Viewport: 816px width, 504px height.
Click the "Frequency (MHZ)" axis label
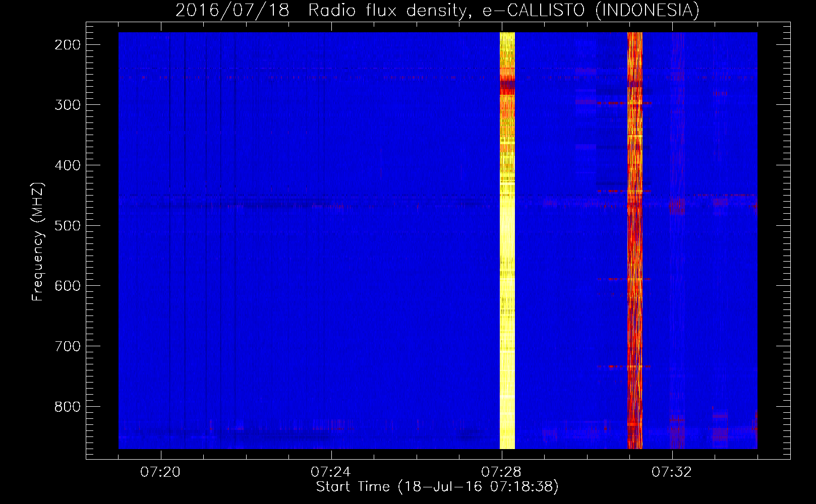pyautogui.click(x=38, y=241)
